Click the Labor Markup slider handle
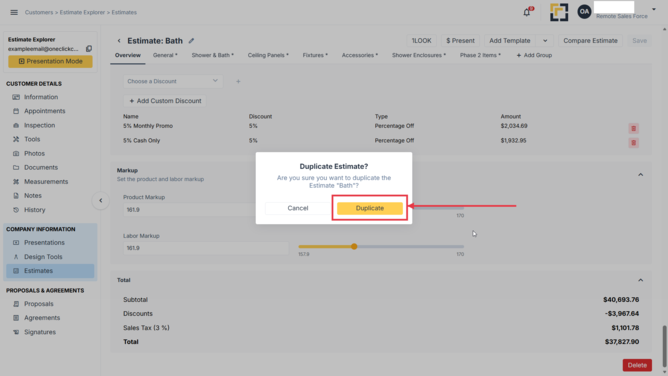Screen dimensions: 668x376 (354, 247)
